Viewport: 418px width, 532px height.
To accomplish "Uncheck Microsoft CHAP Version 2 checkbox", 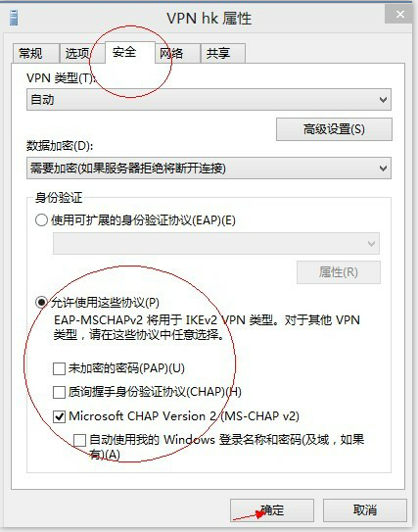I will pyautogui.click(x=59, y=416).
